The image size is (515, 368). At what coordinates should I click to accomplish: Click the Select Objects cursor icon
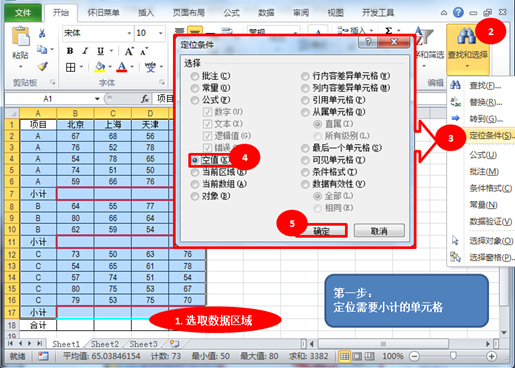[x=455, y=240]
